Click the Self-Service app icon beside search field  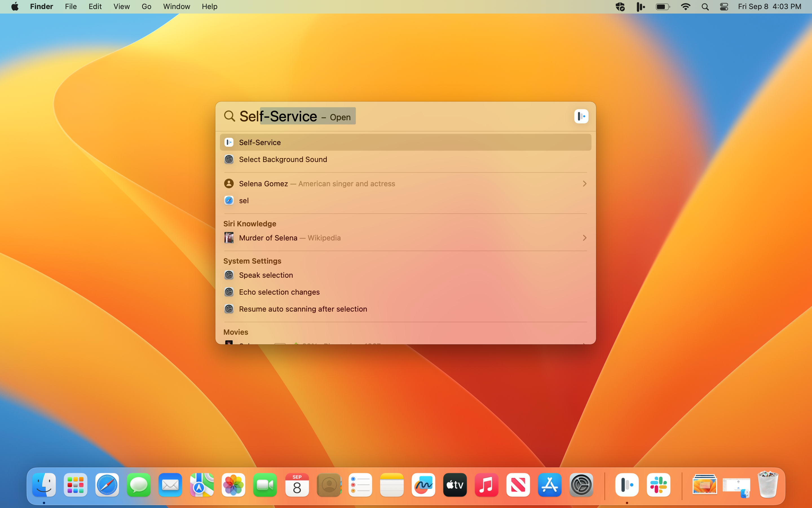tap(581, 116)
